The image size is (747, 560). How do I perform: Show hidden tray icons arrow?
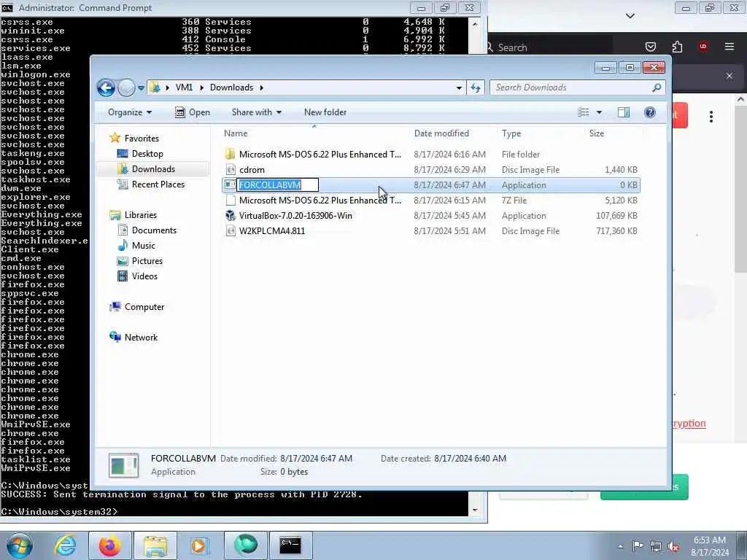pos(620,547)
